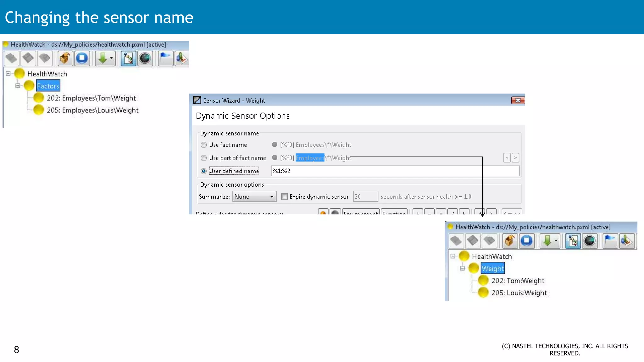The height and width of the screenshot is (362, 644).
Task: Select the 202: Tom:Weight sensor item
Action: (x=518, y=281)
